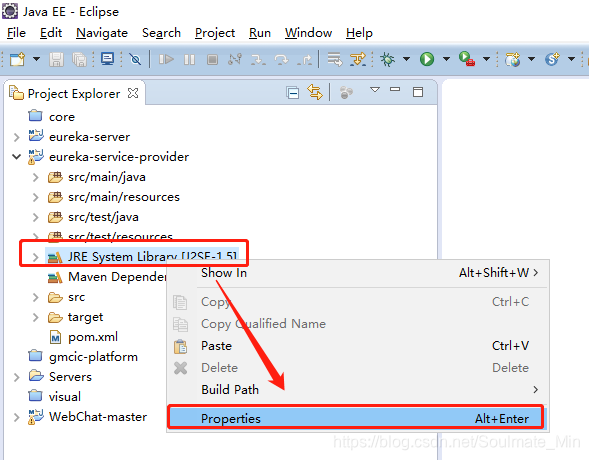Open the Project menu
Screen dimensions: 589x460
tap(215, 33)
